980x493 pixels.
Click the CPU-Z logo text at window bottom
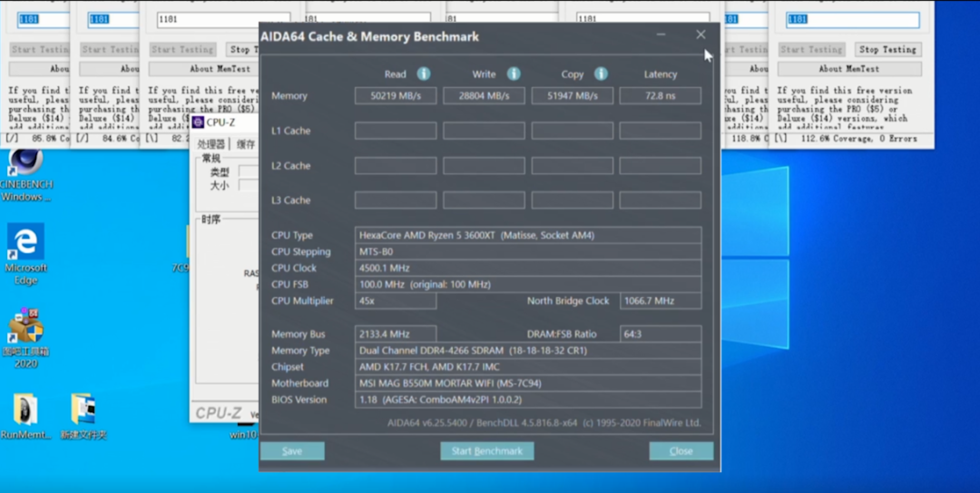[x=218, y=413]
